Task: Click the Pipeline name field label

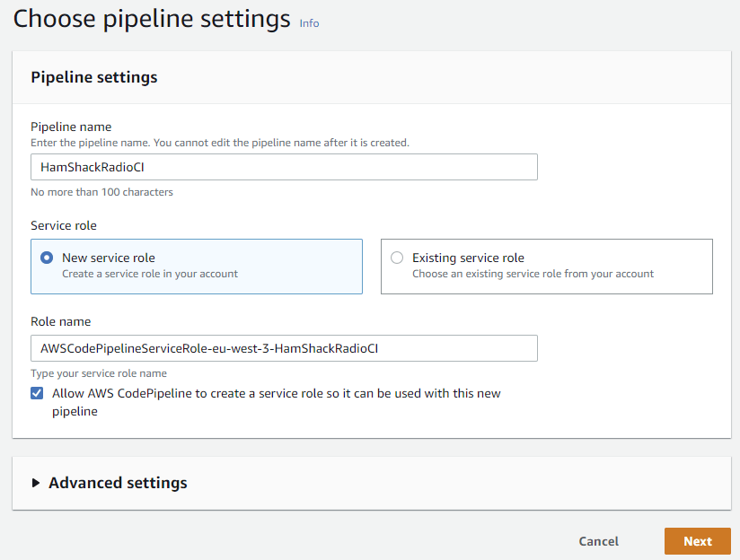Action: 71,127
